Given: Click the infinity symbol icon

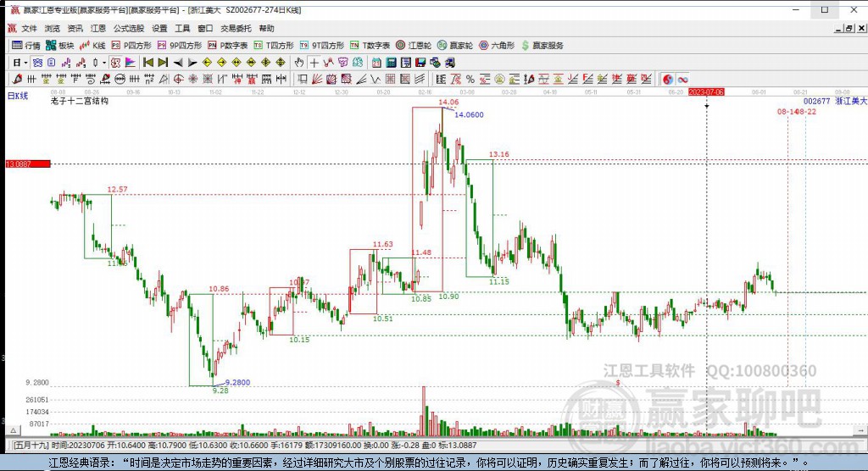Looking at the screenshot, I should pyautogui.click(x=683, y=79).
